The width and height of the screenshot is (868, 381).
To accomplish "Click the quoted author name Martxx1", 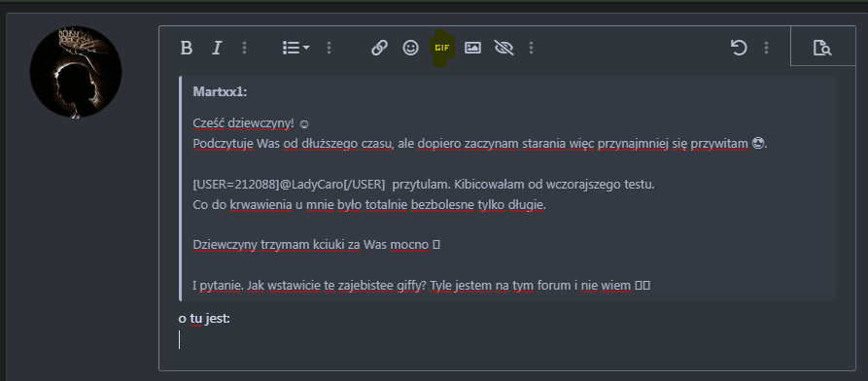I will pos(220,92).
